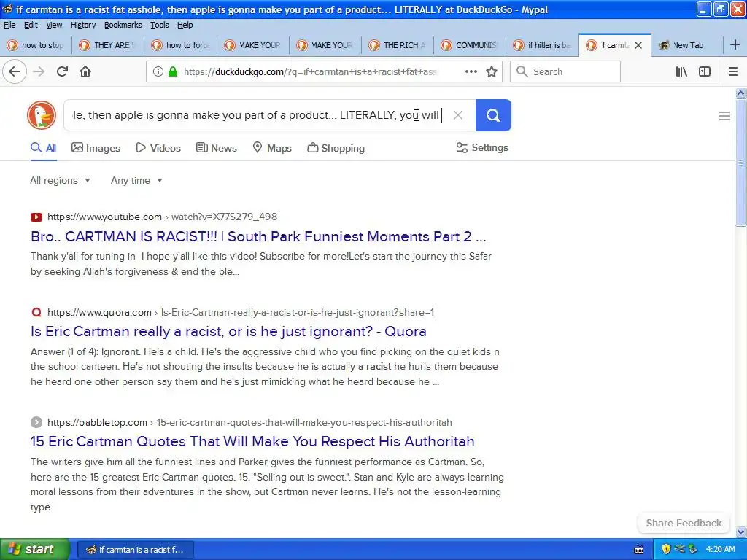This screenshot has width=747, height=560.
Task: Click the 4:20 AM taskbar clock
Action: coord(720,550)
